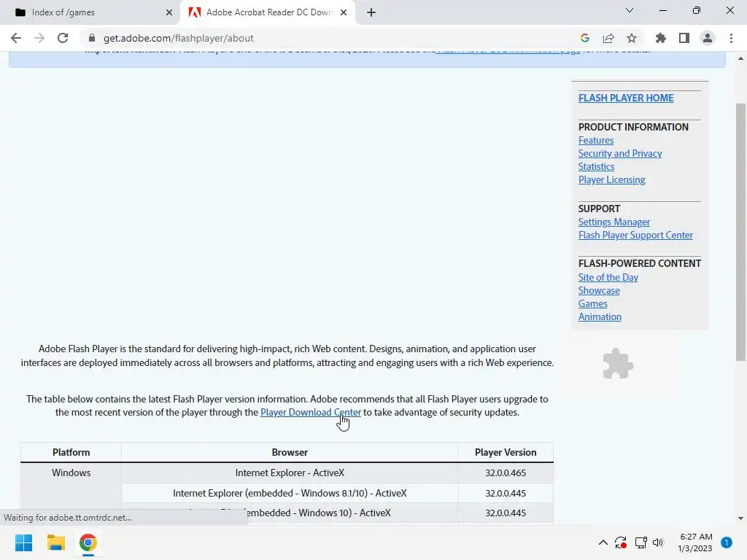Viewport: 747px width, 560px height.
Task: Open File Explorer from the taskbar
Action: 55,542
